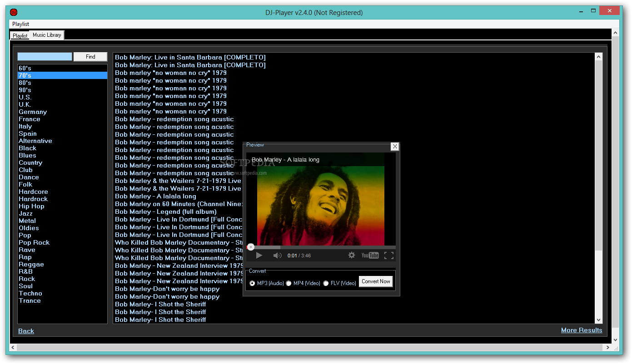Click horizontal scroll right arrow
632x364 pixels.
tap(607, 347)
